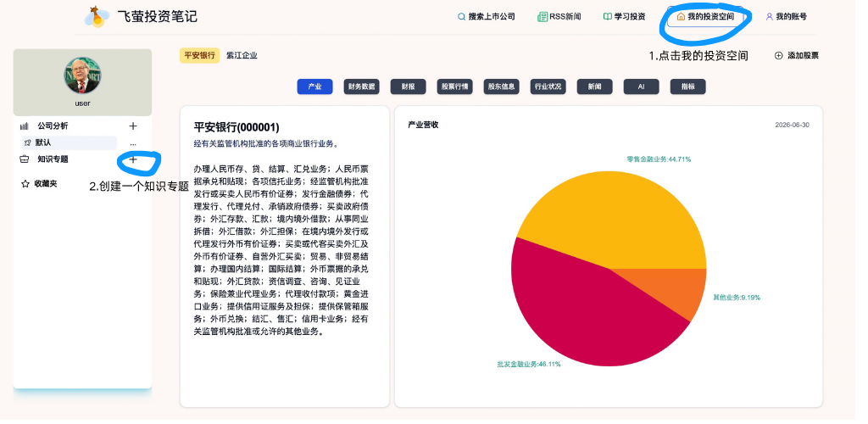868x424 pixels.
Task: Click the 添加股票 circled plus icon
Action: pyautogui.click(x=778, y=55)
